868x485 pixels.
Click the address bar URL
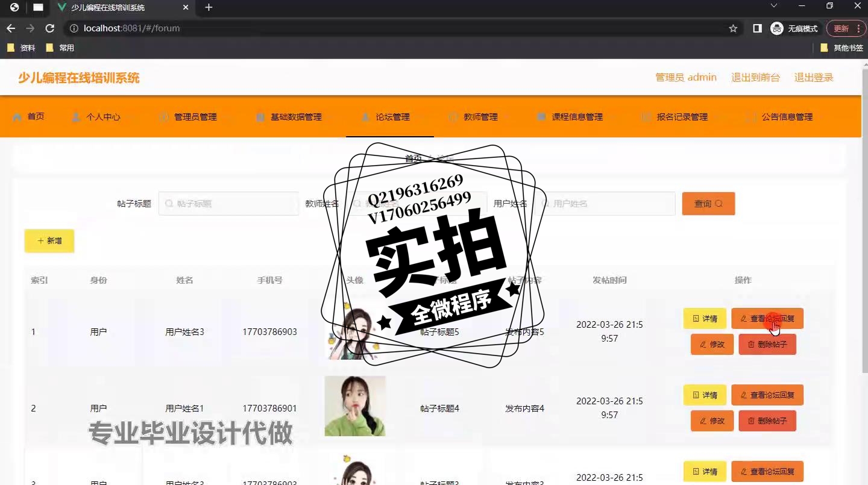131,28
